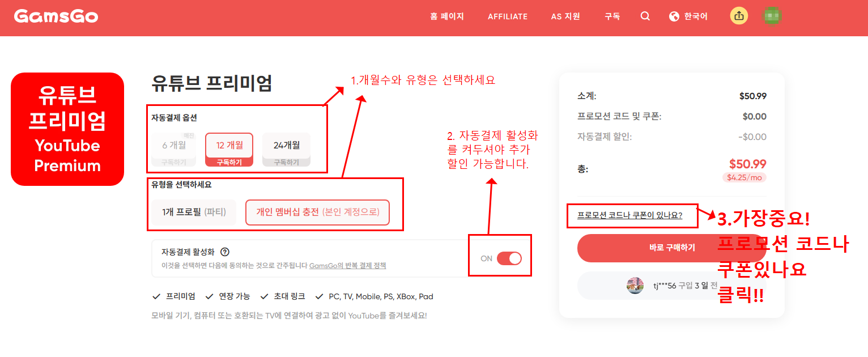Open the AFFILIATE menu item
The height and width of the screenshot is (357, 868).
click(508, 16)
